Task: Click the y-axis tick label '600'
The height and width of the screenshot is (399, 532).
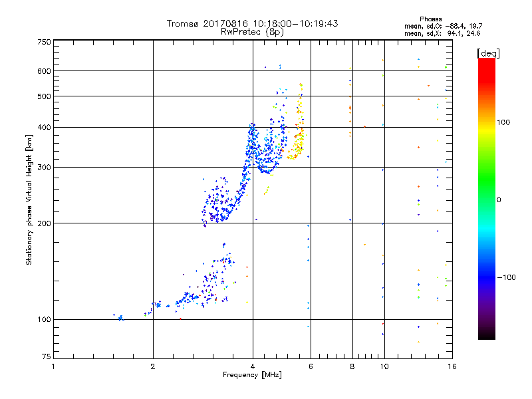Action: 44,71
